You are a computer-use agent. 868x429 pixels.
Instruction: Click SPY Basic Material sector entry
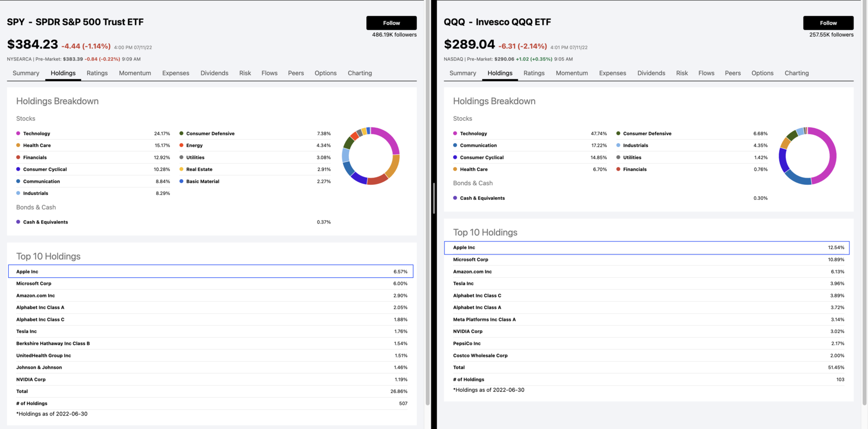point(255,181)
